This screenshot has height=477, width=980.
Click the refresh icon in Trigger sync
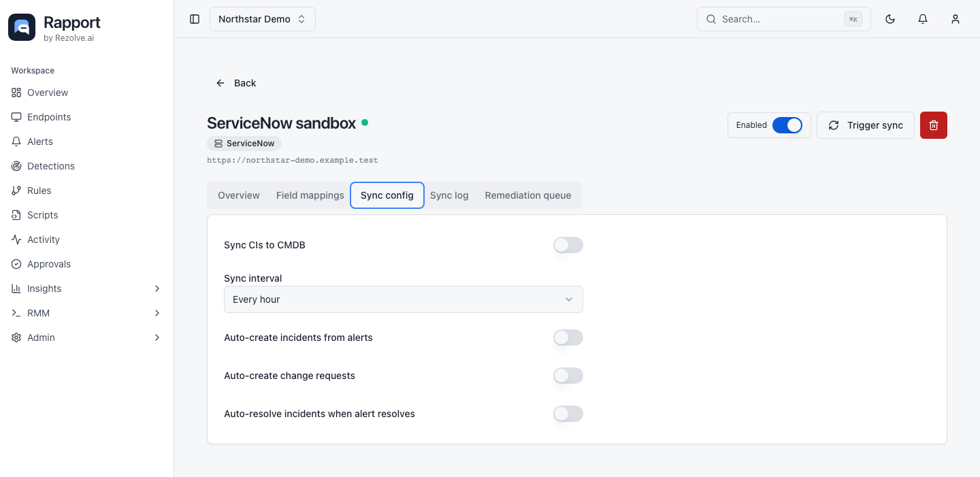(834, 125)
